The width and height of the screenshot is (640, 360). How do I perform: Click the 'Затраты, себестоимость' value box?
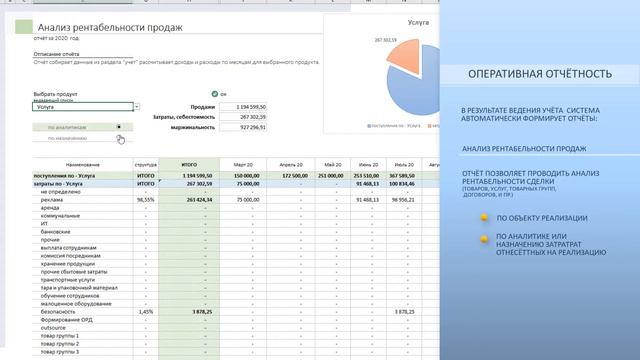[x=243, y=117]
